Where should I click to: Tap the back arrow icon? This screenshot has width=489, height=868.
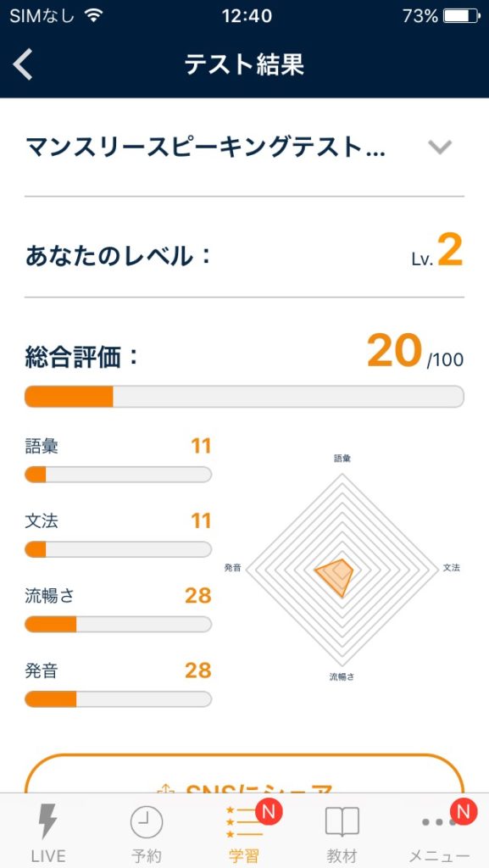click(23, 64)
